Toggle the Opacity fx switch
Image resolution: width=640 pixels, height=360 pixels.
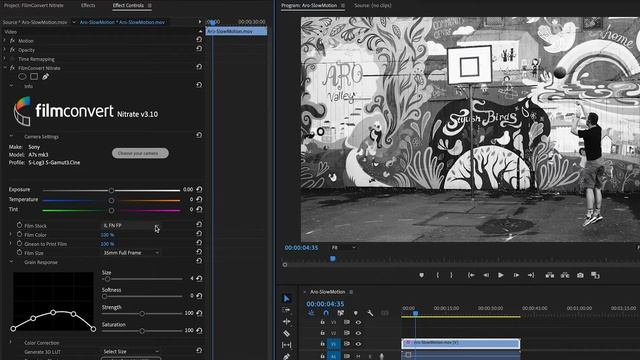[12, 50]
